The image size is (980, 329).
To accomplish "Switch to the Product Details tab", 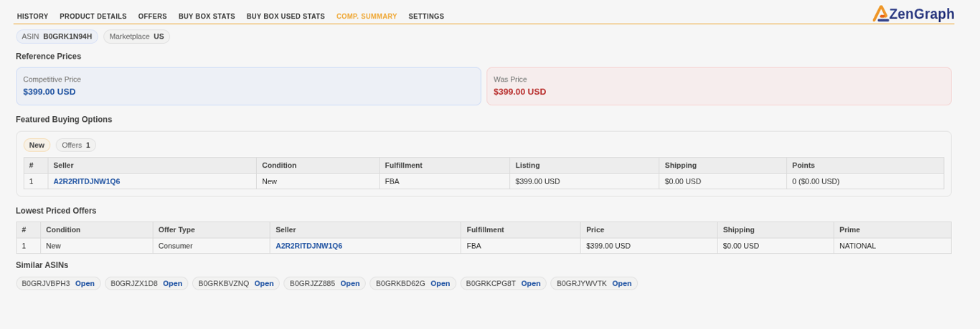I will pyautogui.click(x=93, y=16).
